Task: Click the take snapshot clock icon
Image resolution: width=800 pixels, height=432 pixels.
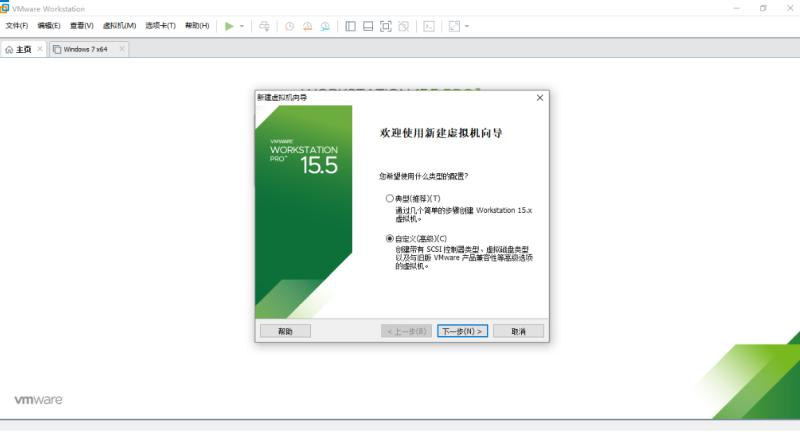Action: click(289, 26)
